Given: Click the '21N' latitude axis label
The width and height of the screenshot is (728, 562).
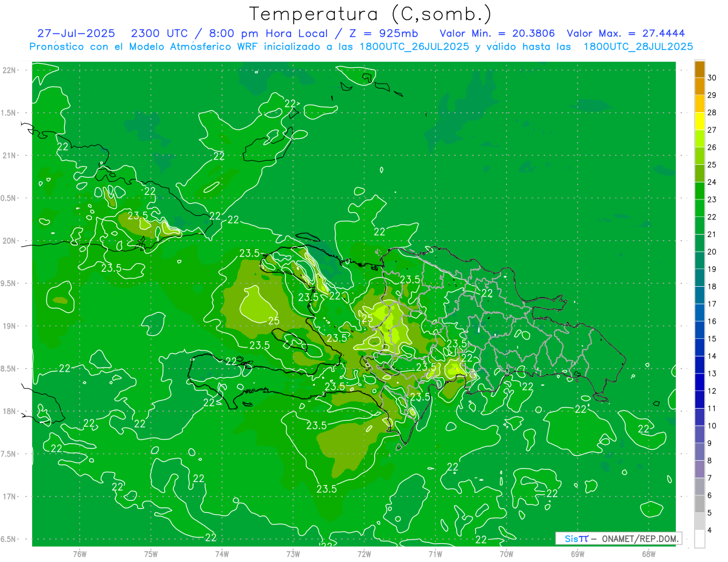Looking at the screenshot, I should point(10,156).
